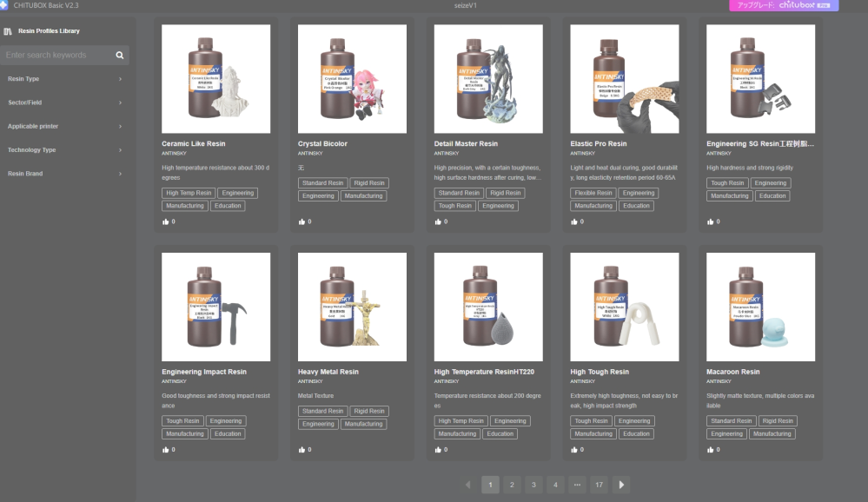Viewport: 868px width, 502px height.
Task: Click the High hardness and strong rigidity text
Action: click(750, 168)
